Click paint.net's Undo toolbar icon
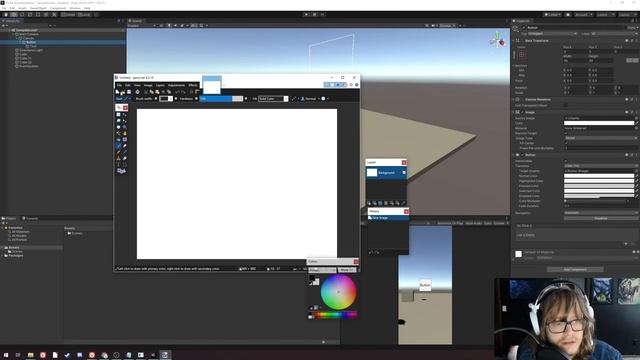The width and height of the screenshot is (640, 360). [177, 92]
